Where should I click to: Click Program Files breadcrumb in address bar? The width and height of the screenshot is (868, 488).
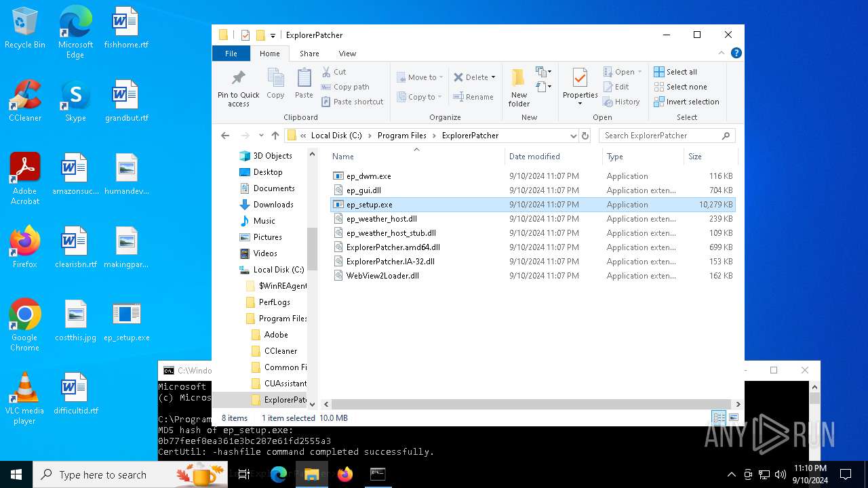pyautogui.click(x=401, y=136)
